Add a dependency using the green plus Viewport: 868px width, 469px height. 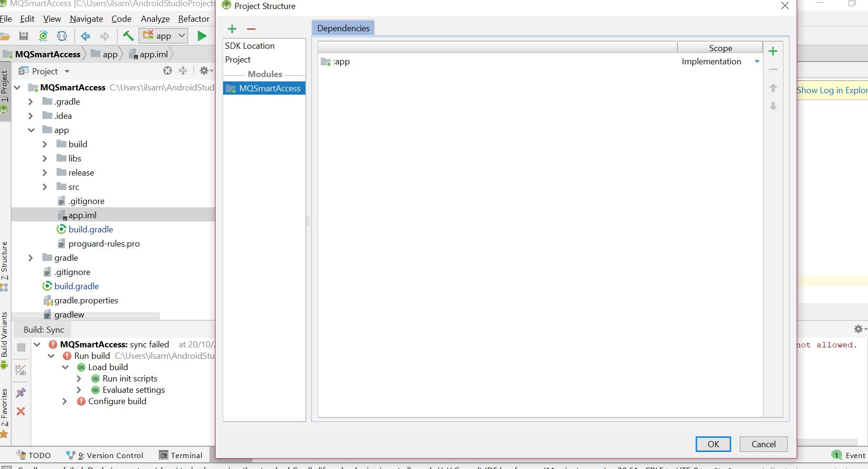pos(773,51)
